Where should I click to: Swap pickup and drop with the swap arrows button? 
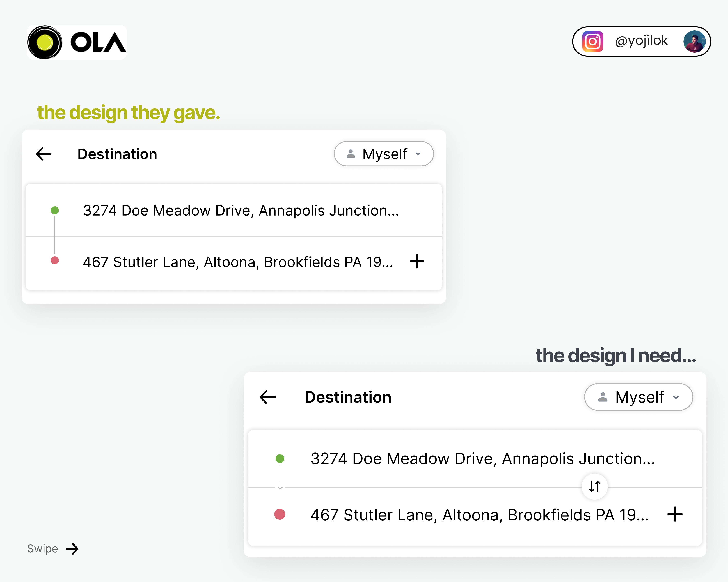tap(595, 486)
